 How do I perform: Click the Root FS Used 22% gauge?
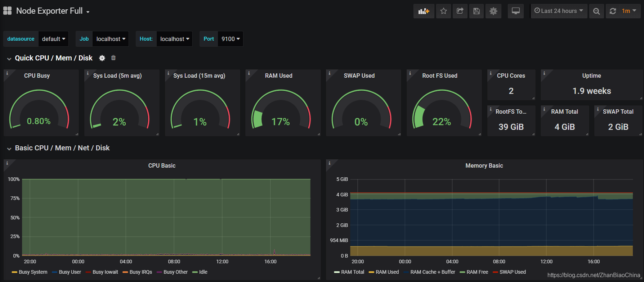pos(442,110)
